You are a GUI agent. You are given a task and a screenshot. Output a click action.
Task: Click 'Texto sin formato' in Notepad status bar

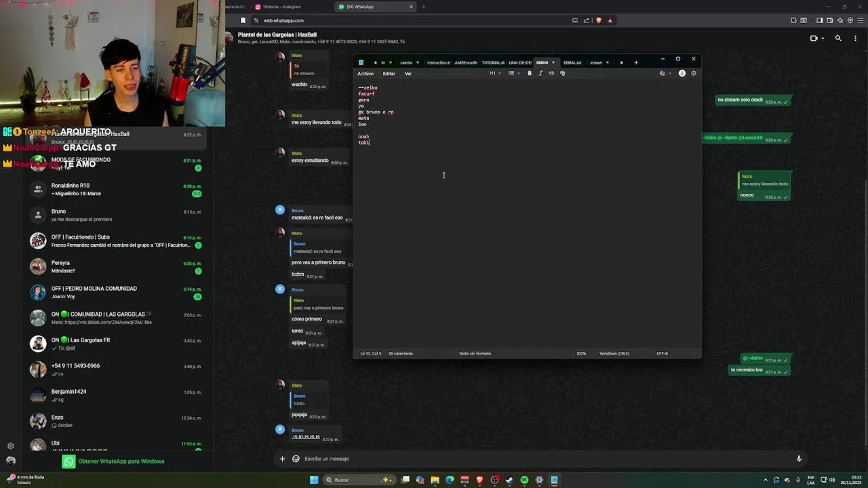475,353
